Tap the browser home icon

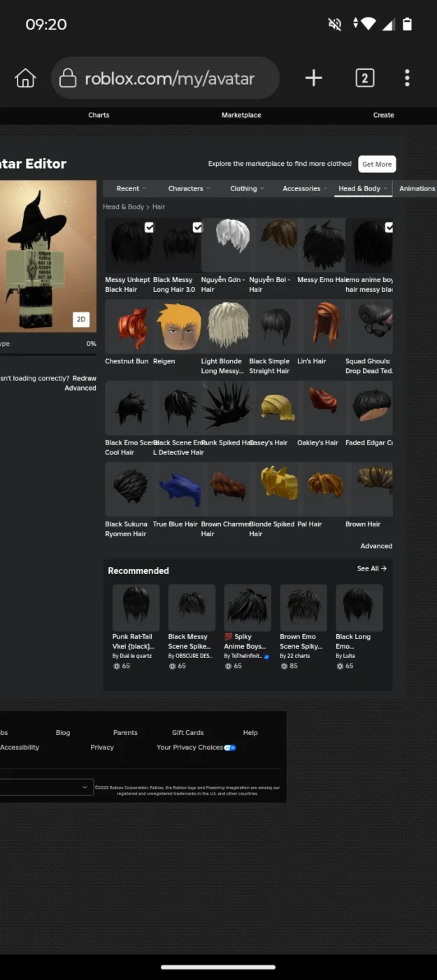[25, 78]
